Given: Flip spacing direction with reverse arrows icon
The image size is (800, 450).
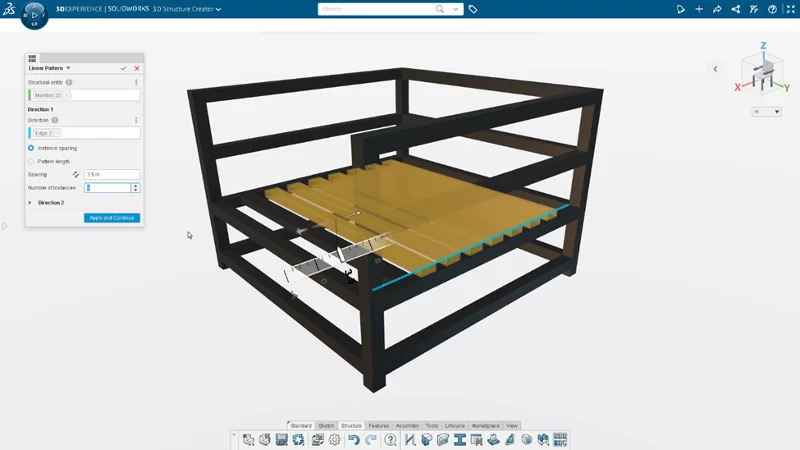Looking at the screenshot, I should point(76,174).
